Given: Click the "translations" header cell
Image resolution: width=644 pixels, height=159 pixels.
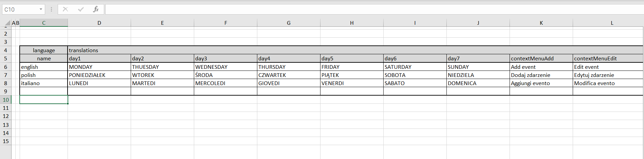Looking at the screenshot, I should pyautogui.click(x=84, y=50).
